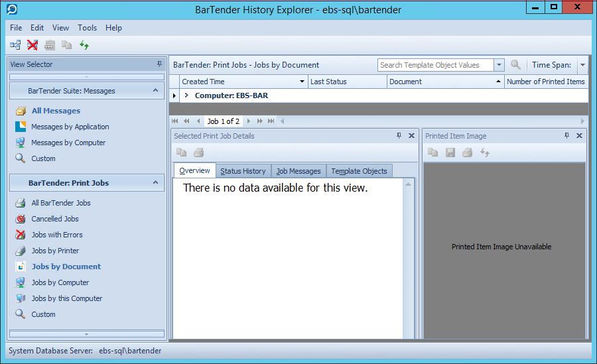Pin the Selected Print Job Details panel
597x364 pixels.
[399, 135]
